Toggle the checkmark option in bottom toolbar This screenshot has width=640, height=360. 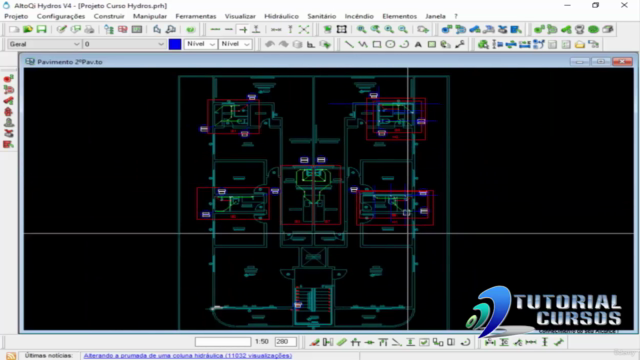(424, 342)
